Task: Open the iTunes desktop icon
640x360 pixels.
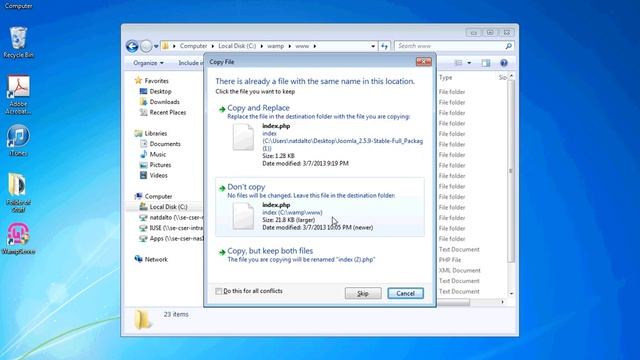Action: 18,141
